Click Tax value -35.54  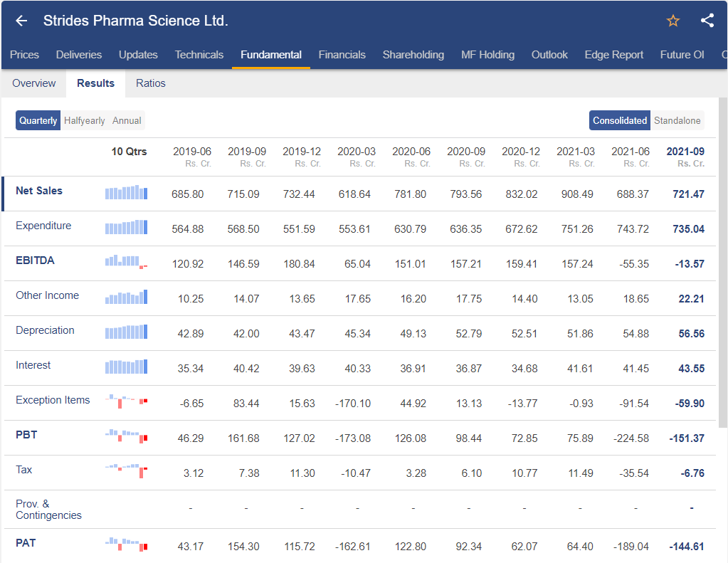pos(634,473)
